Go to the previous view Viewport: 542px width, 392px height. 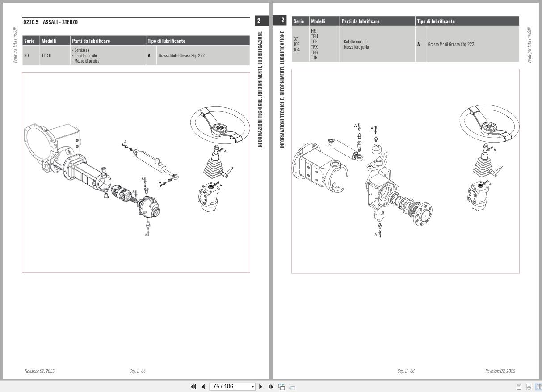(x=282, y=387)
